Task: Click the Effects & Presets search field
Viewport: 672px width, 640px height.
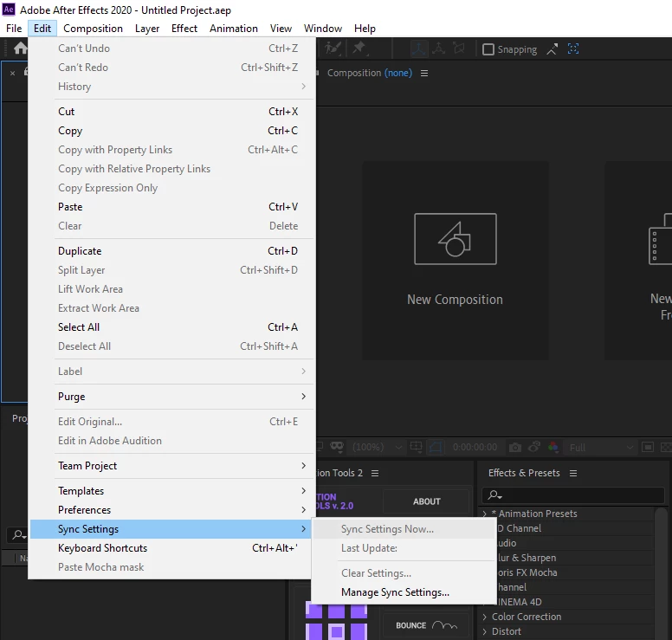Action: (573, 495)
